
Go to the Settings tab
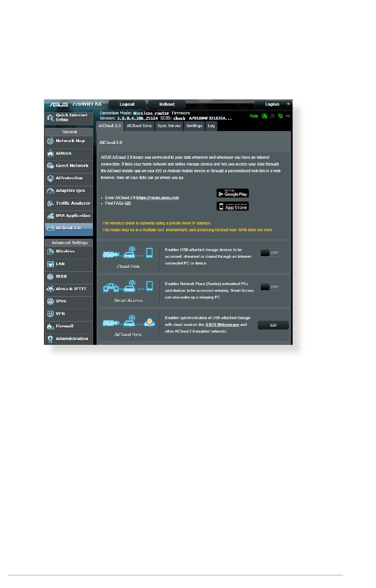coord(194,126)
